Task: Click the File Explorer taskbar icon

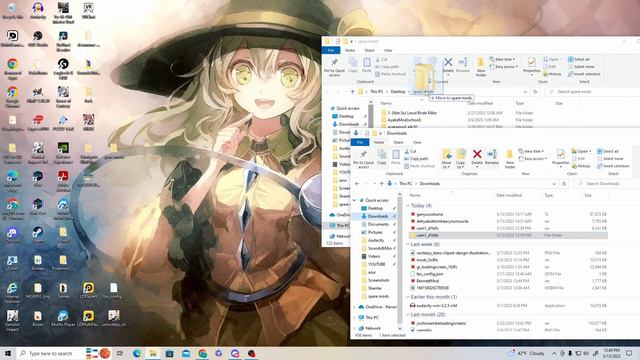Action: point(153,353)
